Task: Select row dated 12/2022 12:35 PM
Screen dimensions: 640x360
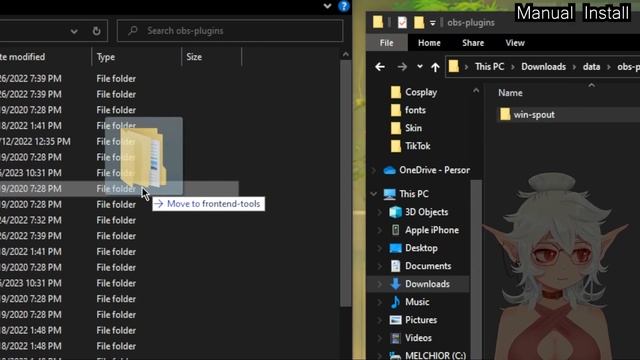Action: click(118, 142)
